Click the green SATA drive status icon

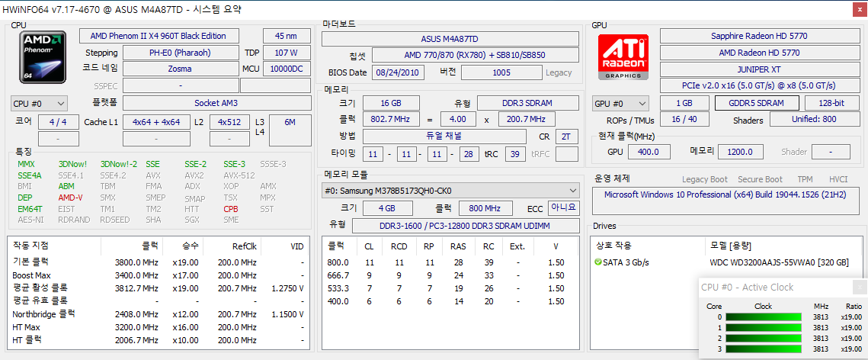(x=598, y=262)
